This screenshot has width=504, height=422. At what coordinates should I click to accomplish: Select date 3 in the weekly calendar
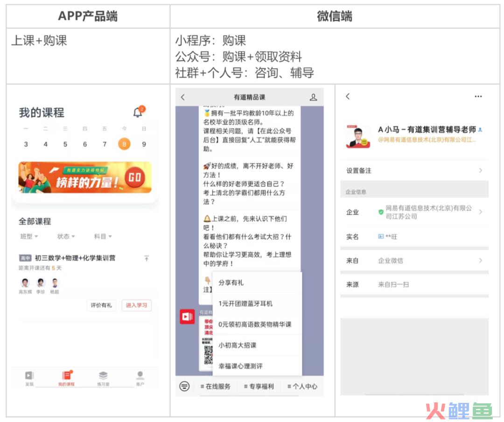[x=26, y=144]
